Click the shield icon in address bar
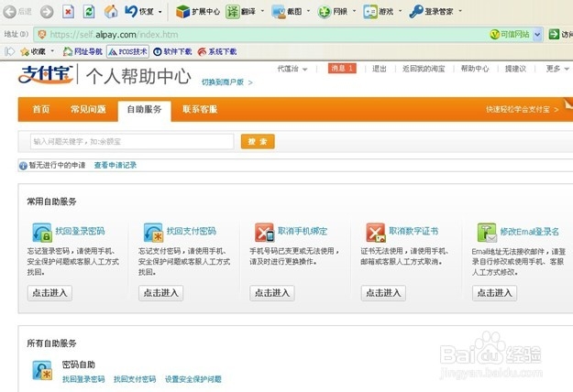Viewport: 573px width, 392px height. click(x=42, y=35)
